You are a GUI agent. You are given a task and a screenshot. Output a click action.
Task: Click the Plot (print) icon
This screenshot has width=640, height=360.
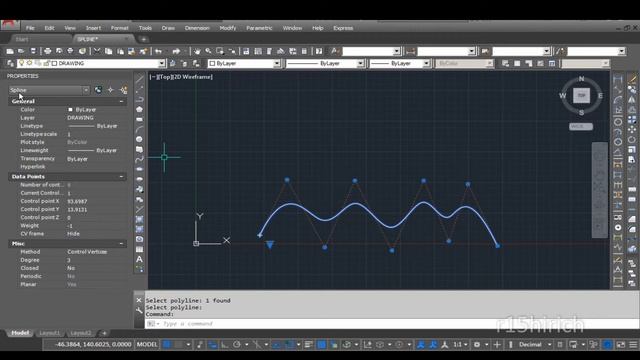(x=48, y=51)
